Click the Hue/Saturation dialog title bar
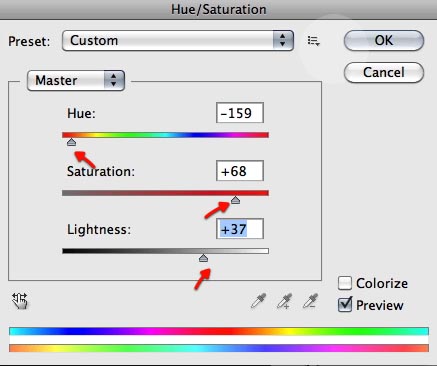437x366 pixels. tap(219, 10)
